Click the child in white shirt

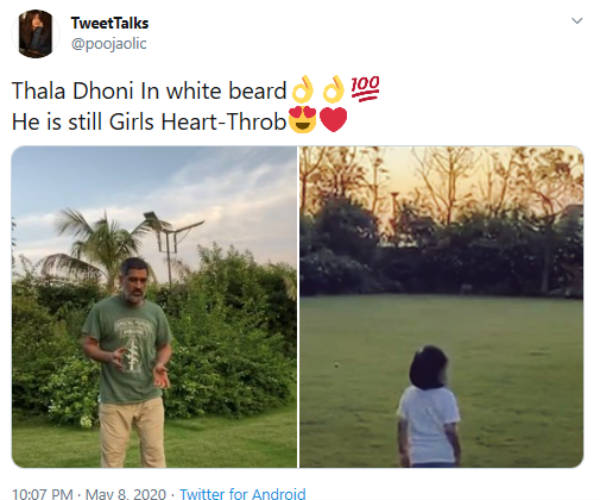pos(428,406)
